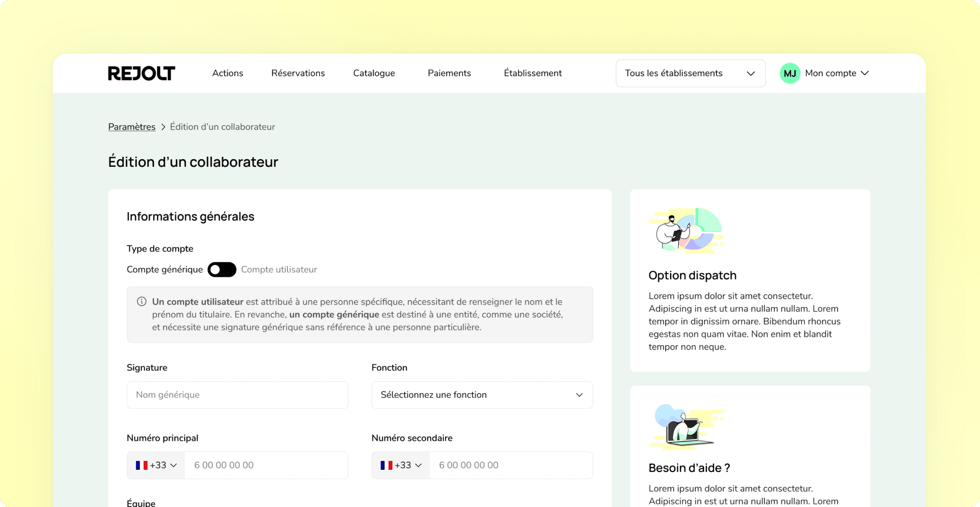Click the Option dispatch heading
The image size is (980, 507).
click(692, 275)
